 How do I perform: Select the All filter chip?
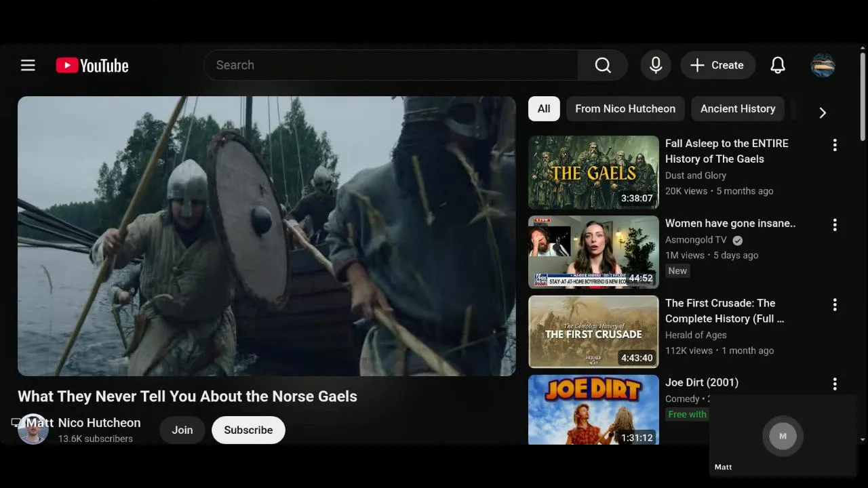[x=544, y=108]
